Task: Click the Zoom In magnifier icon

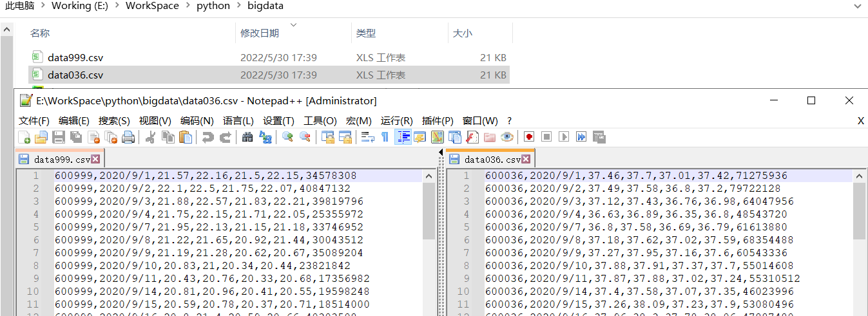Action: click(287, 137)
